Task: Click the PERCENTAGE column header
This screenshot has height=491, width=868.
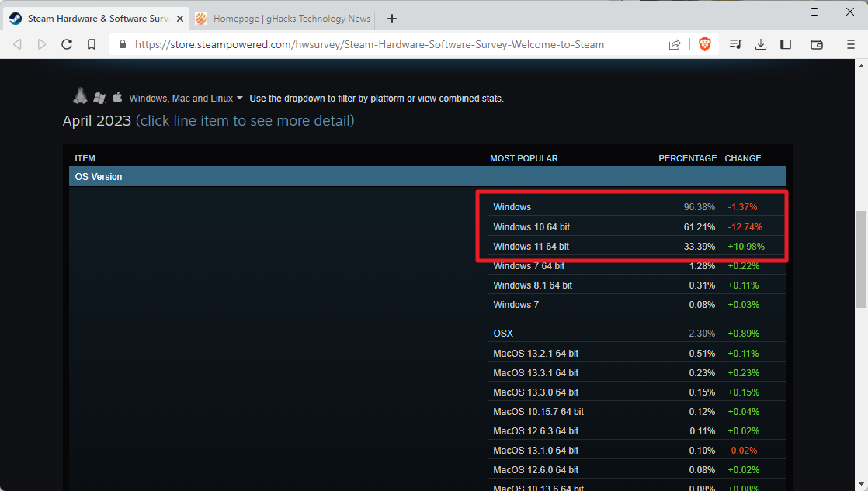Action: pyautogui.click(x=688, y=158)
